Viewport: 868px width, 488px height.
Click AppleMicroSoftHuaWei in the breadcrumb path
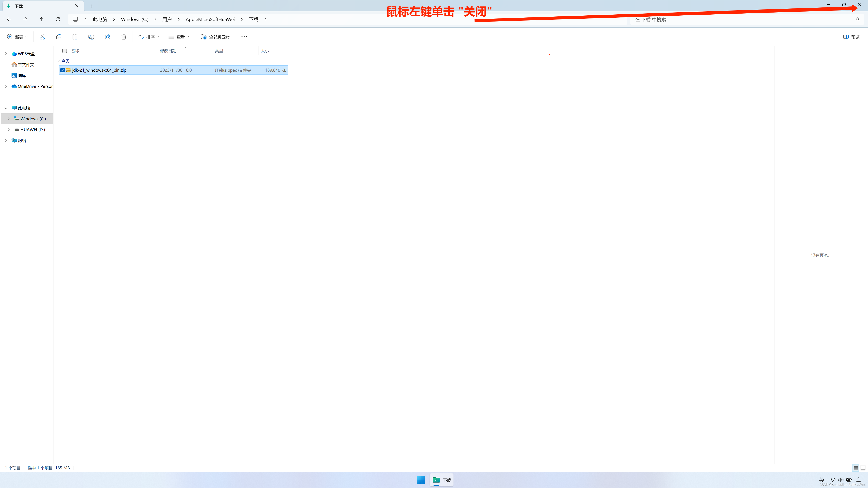(210, 19)
